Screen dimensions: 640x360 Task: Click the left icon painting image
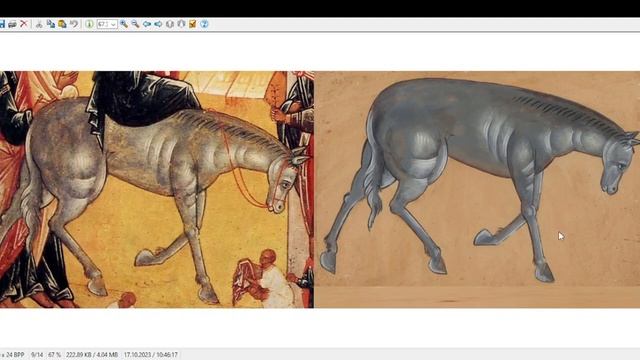[157, 189]
